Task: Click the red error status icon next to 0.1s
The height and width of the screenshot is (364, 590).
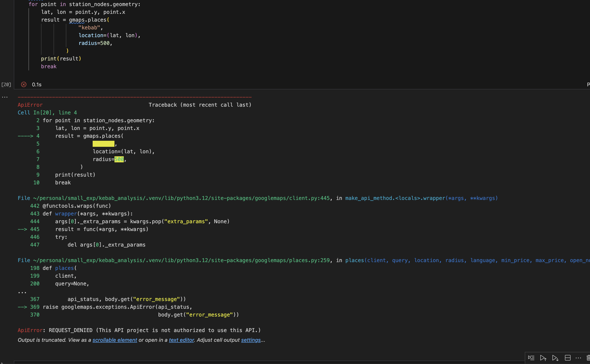Action: tap(24, 84)
